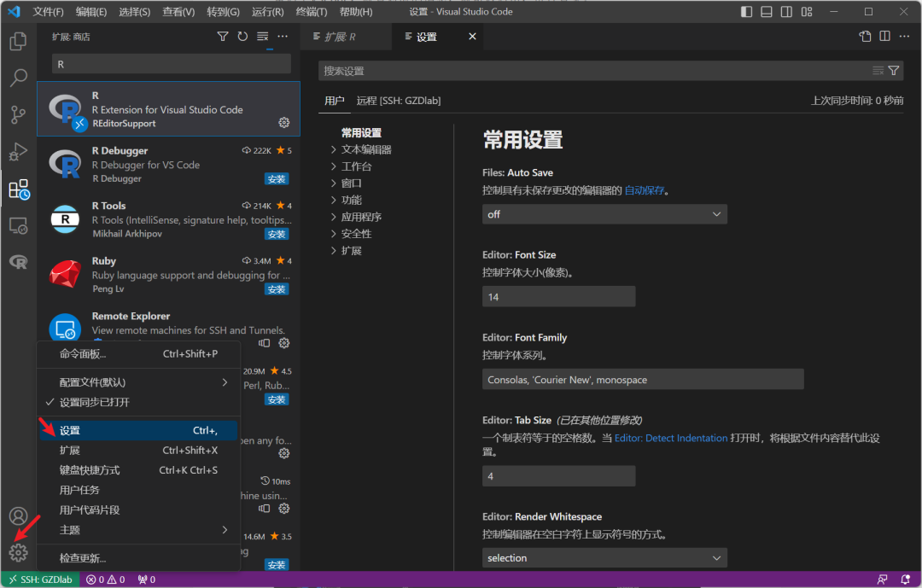The width and height of the screenshot is (922, 588).
Task: Refresh the extensions list
Action: [242, 37]
